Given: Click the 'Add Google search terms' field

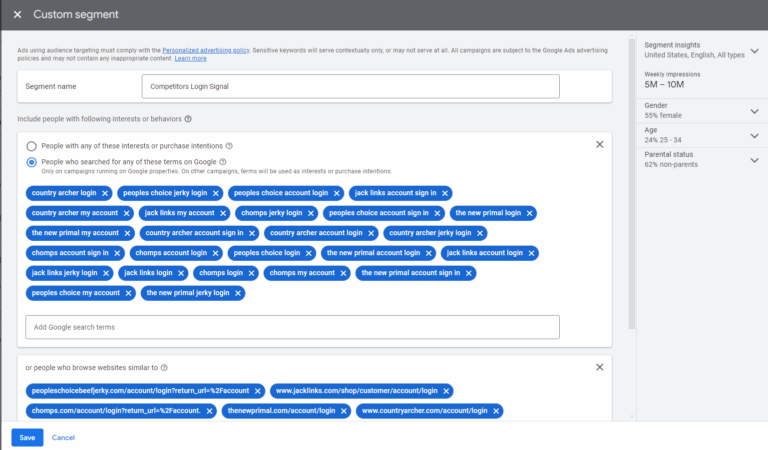Looking at the screenshot, I should click(292, 327).
